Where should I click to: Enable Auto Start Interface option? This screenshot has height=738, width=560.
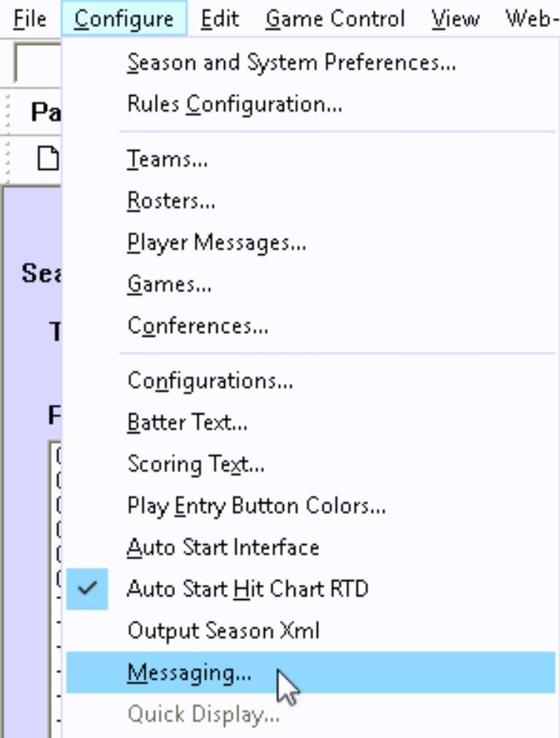coord(223,547)
